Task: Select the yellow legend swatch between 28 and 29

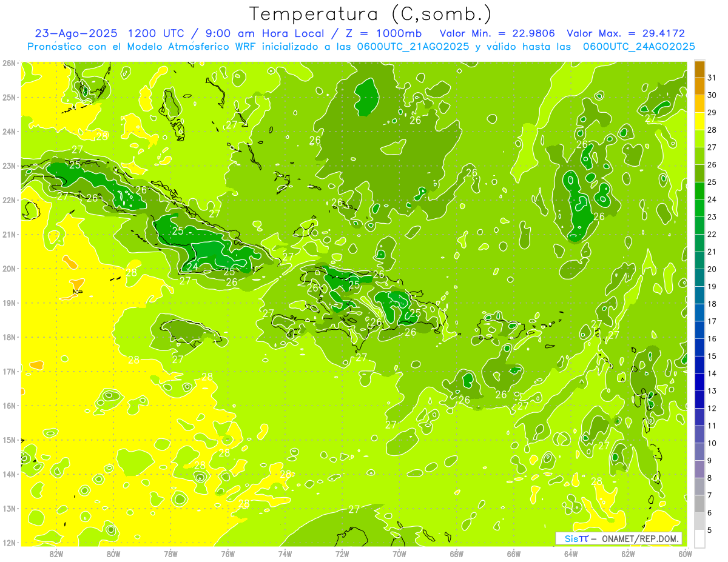Action: pyautogui.click(x=699, y=121)
